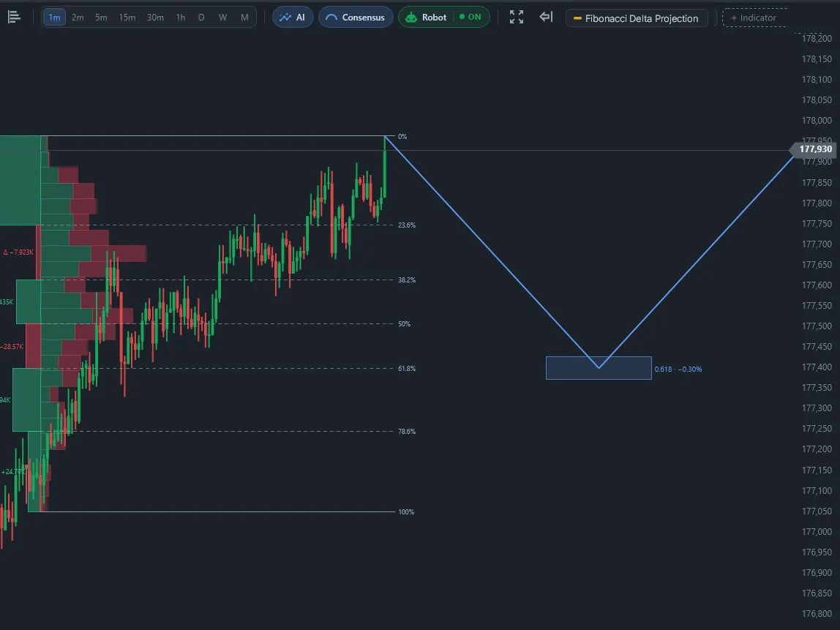Toggle the Robot ON switch
Screen dimensions: 840x630
point(470,17)
